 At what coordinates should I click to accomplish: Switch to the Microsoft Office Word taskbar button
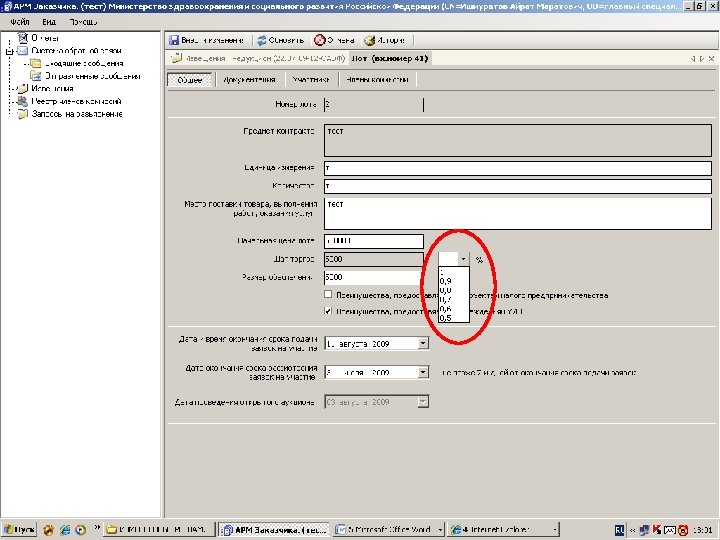388,530
